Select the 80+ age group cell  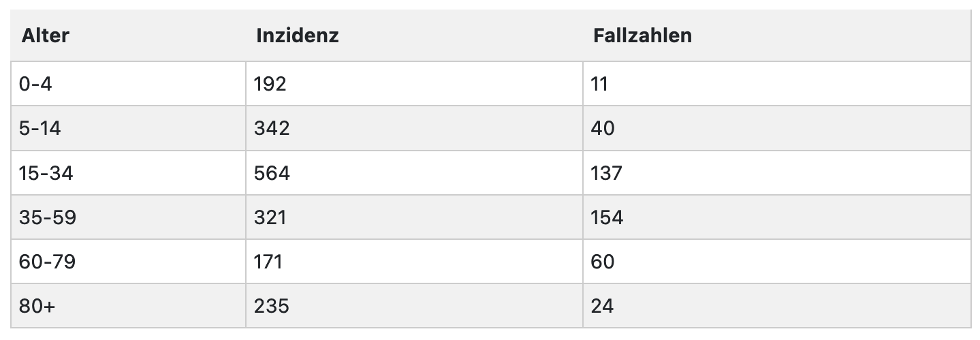(128, 306)
